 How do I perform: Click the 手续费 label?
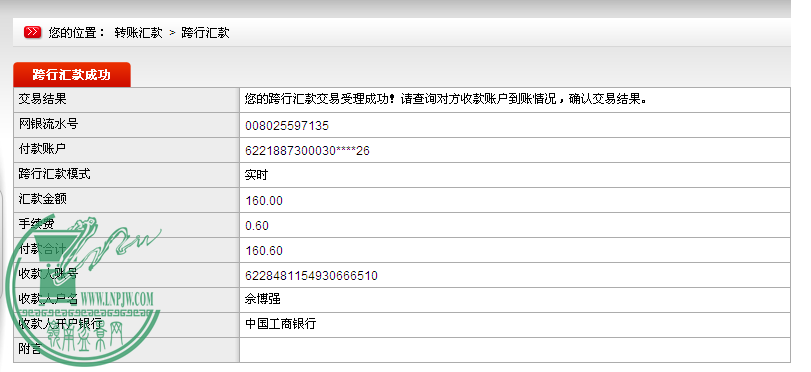pos(36,224)
